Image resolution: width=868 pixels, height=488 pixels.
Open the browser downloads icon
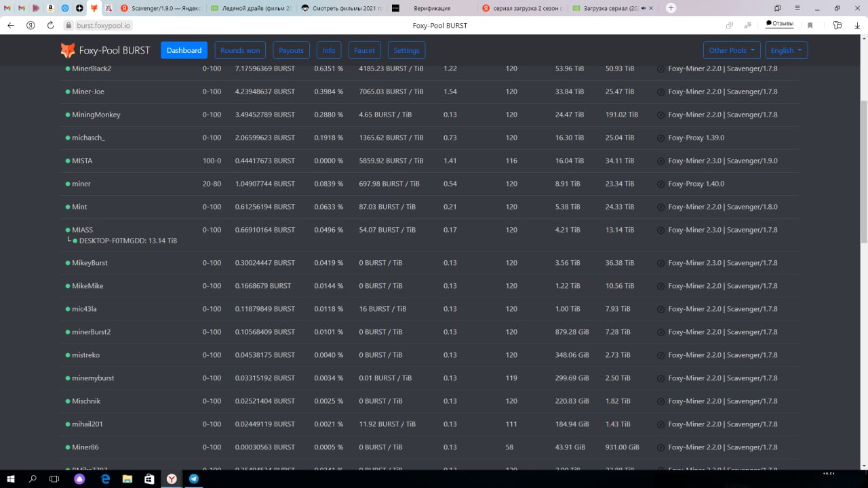[856, 25]
